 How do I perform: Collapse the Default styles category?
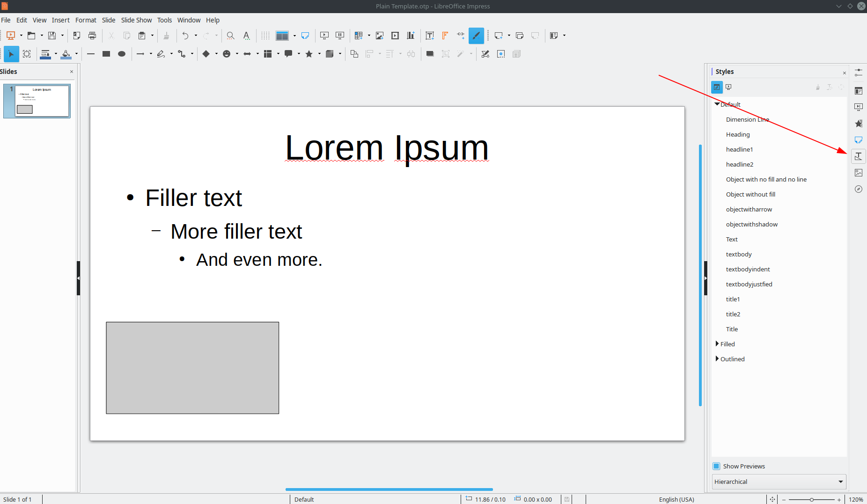718,104
